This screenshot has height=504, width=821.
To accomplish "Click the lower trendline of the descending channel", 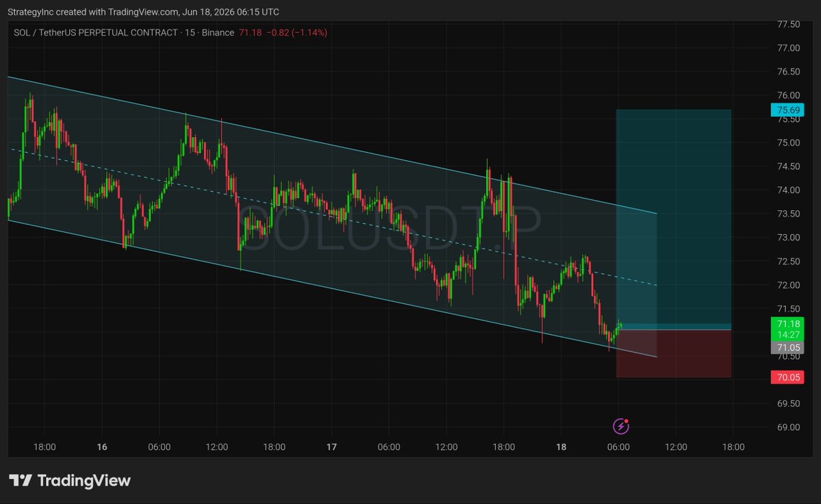I will 332,288.
